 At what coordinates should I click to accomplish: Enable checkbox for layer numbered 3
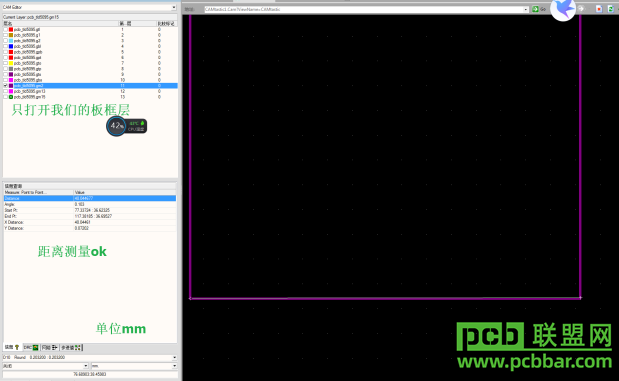click(x=6, y=41)
